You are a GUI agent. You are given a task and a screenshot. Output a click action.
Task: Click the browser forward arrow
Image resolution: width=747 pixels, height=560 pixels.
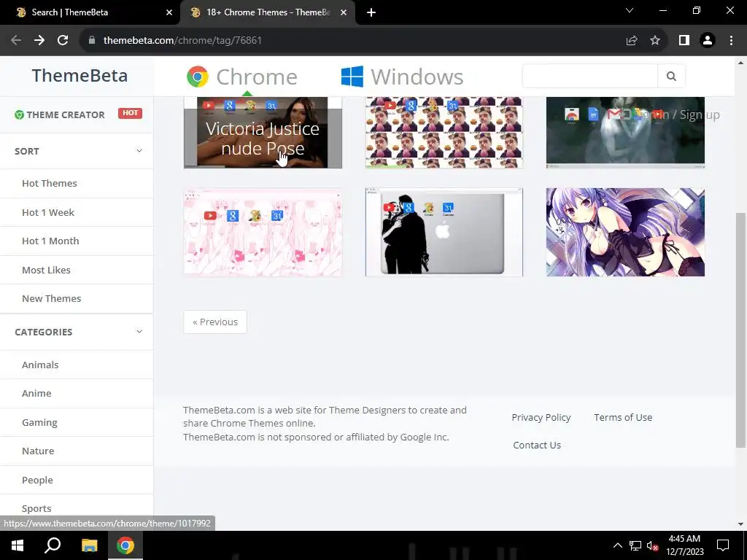tap(39, 41)
